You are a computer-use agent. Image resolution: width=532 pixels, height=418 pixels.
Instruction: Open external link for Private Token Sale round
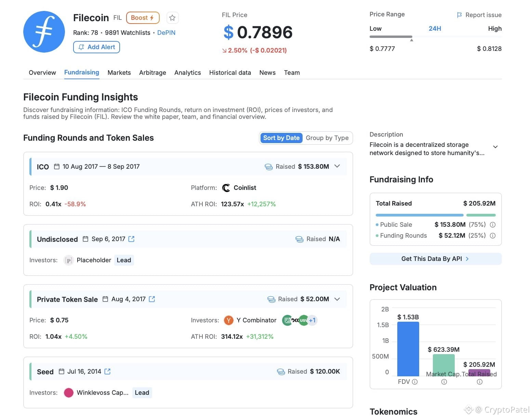[x=152, y=299]
